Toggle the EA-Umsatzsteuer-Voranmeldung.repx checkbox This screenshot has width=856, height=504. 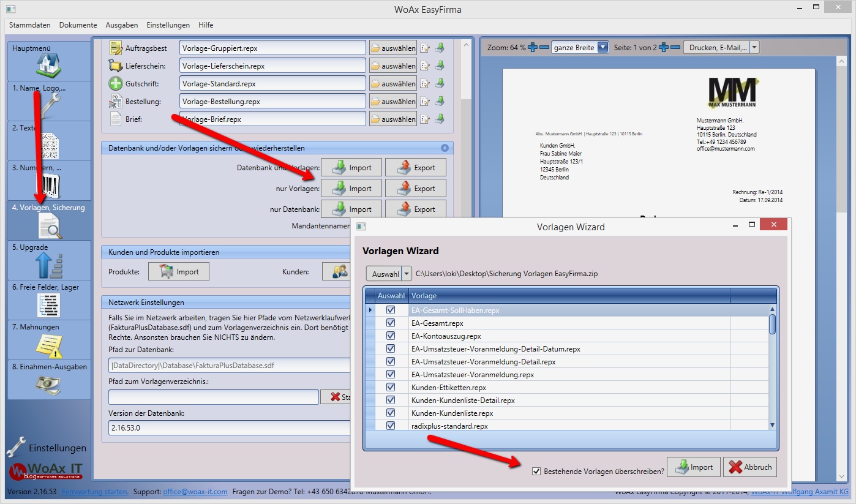coord(391,375)
